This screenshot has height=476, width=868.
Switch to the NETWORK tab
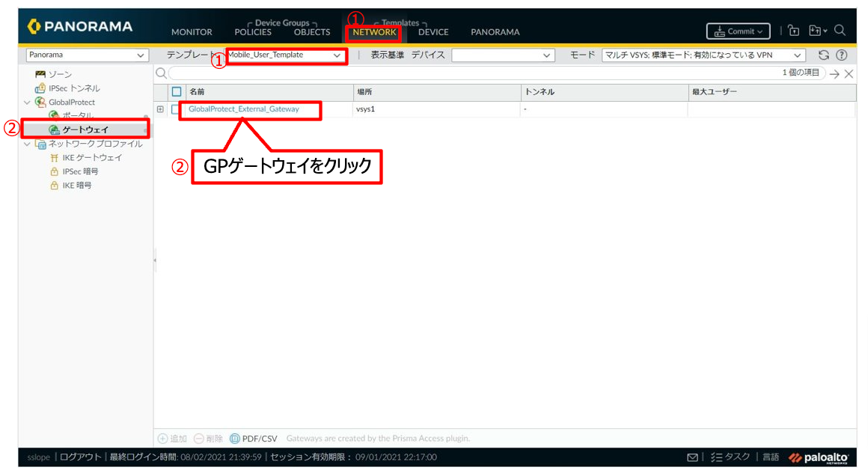[374, 32]
